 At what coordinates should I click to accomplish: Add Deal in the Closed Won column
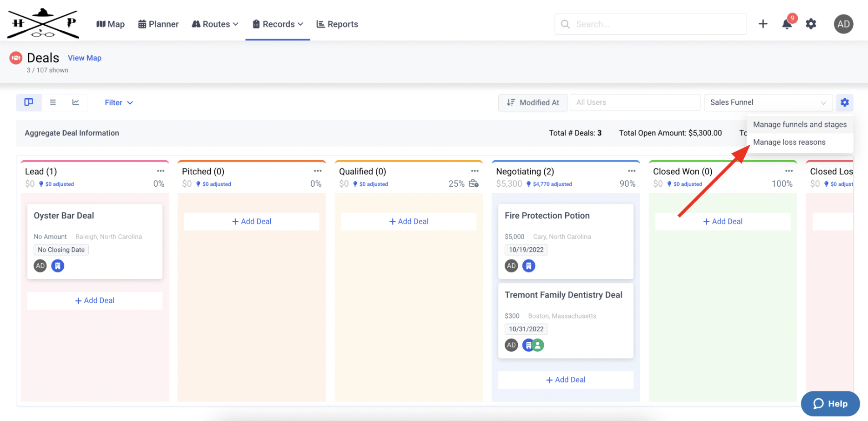click(x=723, y=222)
